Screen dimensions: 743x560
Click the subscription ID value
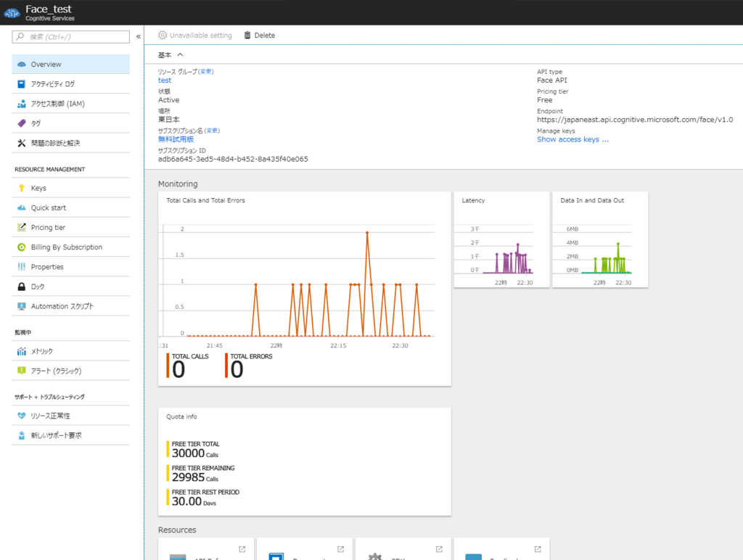233,159
